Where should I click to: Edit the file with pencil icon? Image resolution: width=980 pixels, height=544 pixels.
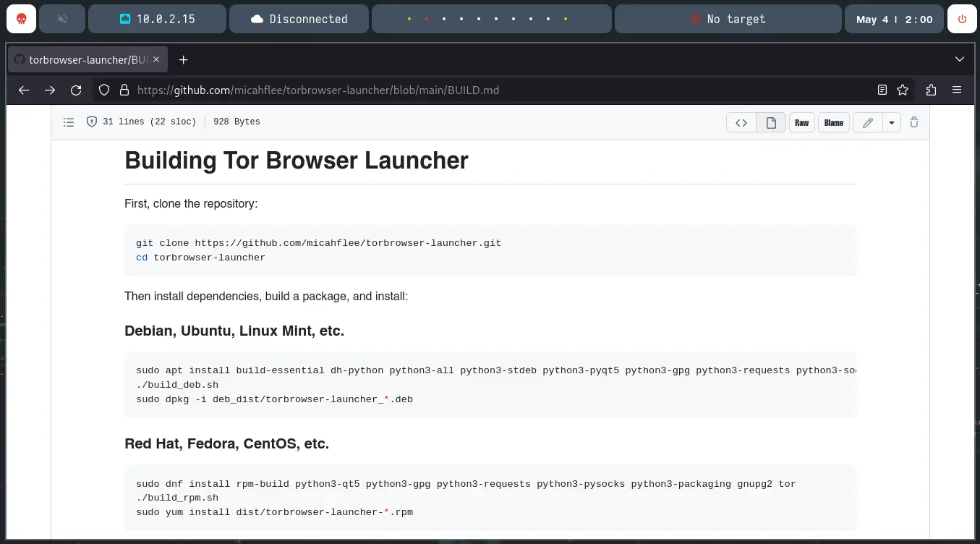868,122
